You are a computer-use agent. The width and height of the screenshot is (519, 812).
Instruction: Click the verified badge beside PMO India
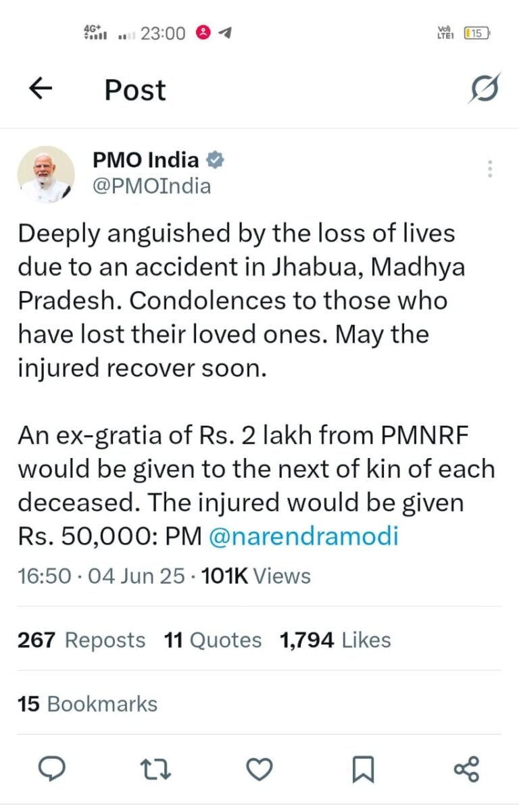pyautogui.click(x=214, y=160)
